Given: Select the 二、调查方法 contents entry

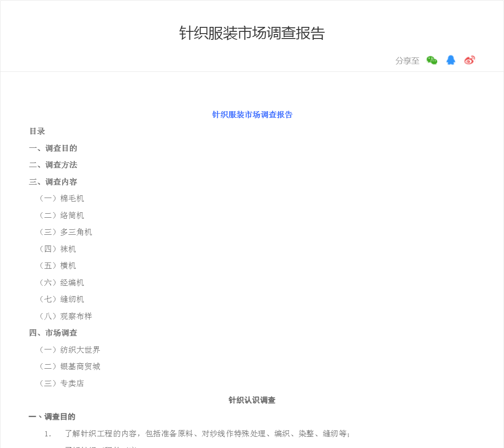Looking at the screenshot, I should click(53, 165).
